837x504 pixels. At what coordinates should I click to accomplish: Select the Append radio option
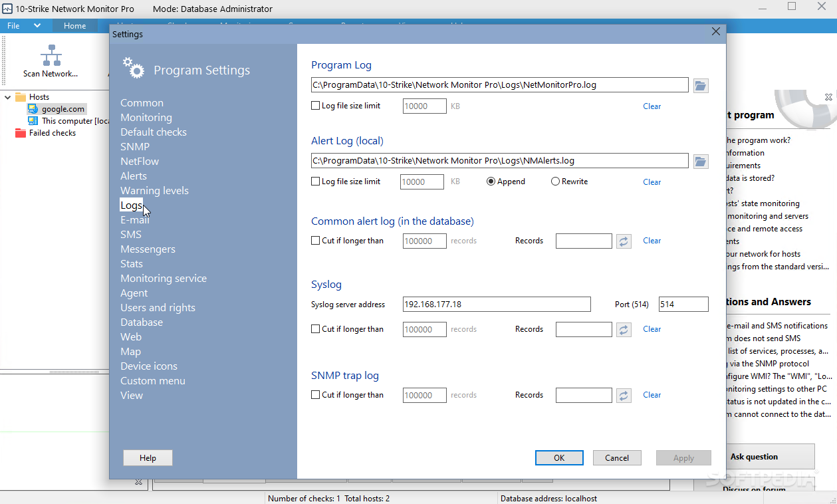491,182
